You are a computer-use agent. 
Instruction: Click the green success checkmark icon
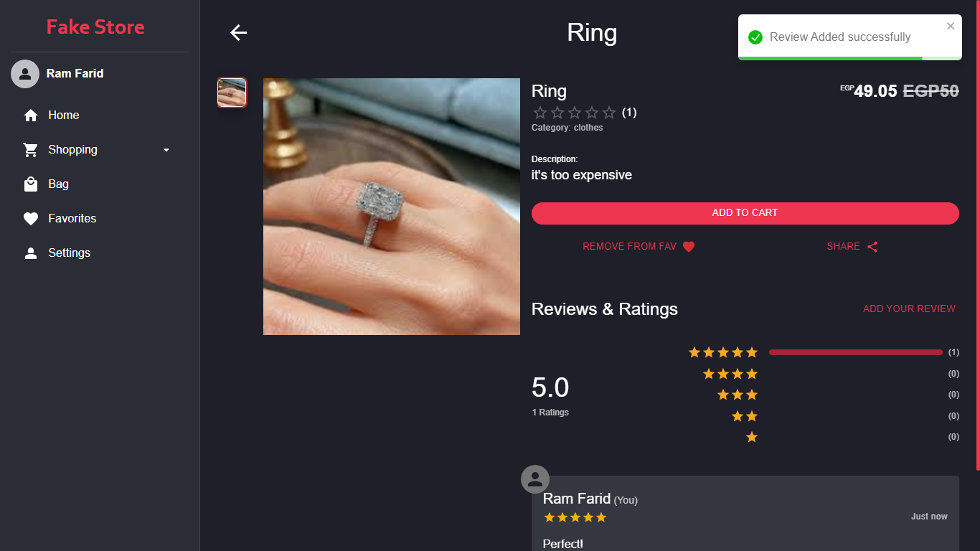click(x=755, y=37)
